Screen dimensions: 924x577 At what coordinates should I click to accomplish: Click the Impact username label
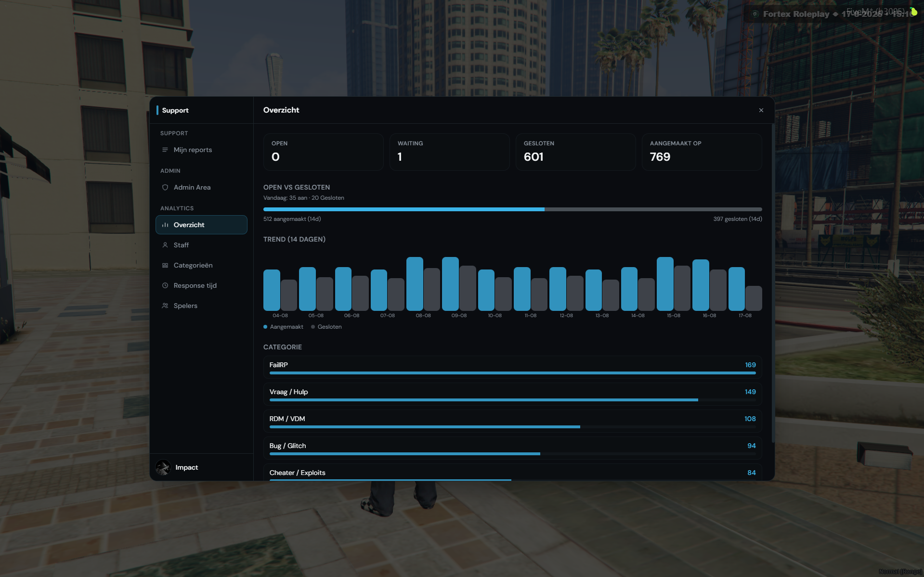pyautogui.click(x=187, y=467)
